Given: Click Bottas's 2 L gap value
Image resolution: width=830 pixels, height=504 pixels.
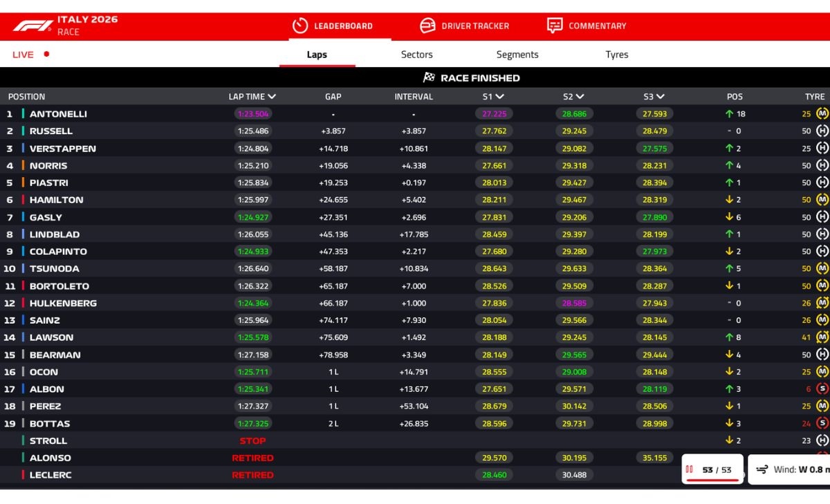Looking at the screenshot, I should click(333, 423).
